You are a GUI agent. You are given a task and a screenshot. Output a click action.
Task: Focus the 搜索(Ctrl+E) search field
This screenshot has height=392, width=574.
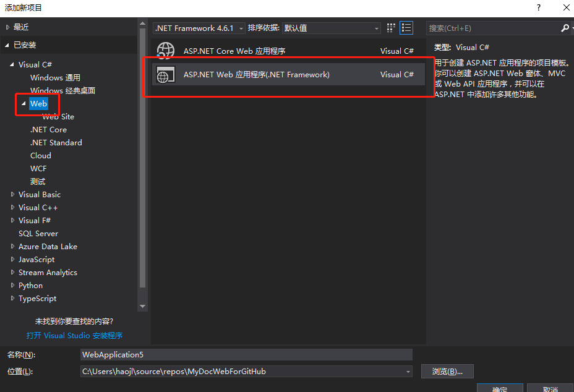[493, 28]
